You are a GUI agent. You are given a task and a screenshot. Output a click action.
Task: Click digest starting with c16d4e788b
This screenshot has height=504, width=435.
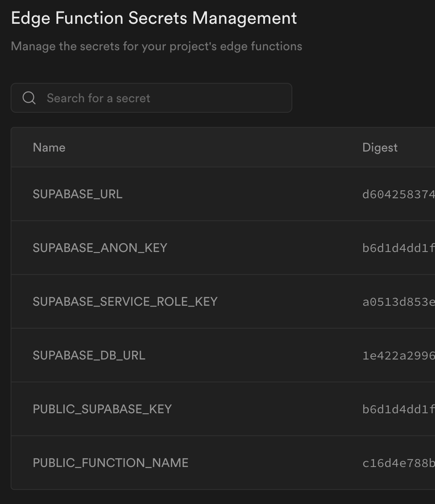pyautogui.click(x=399, y=463)
